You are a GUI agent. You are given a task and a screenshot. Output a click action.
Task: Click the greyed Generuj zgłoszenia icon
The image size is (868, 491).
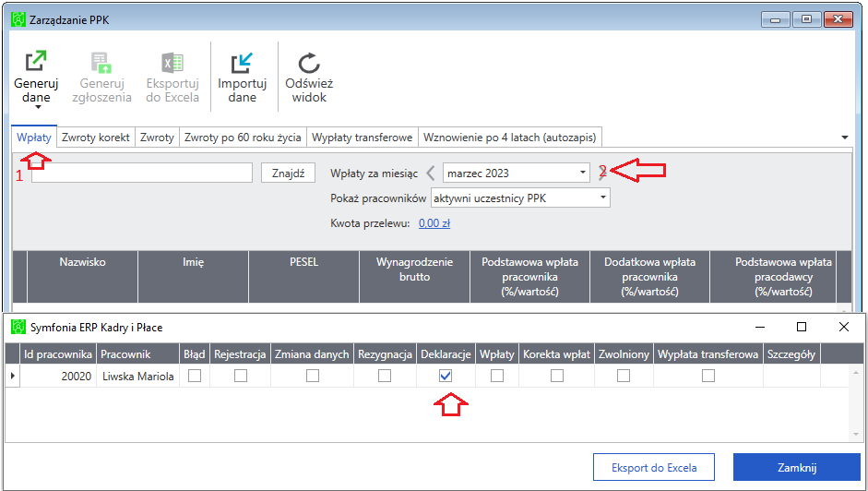(x=101, y=62)
